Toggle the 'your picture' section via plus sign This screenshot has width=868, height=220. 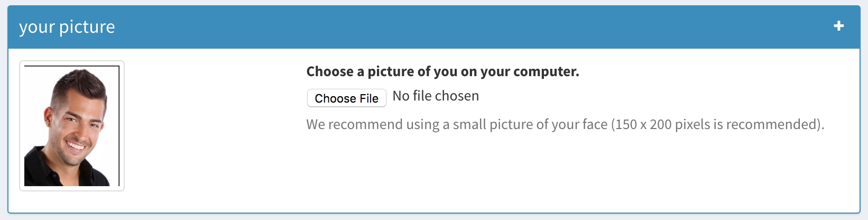click(838, 26)
